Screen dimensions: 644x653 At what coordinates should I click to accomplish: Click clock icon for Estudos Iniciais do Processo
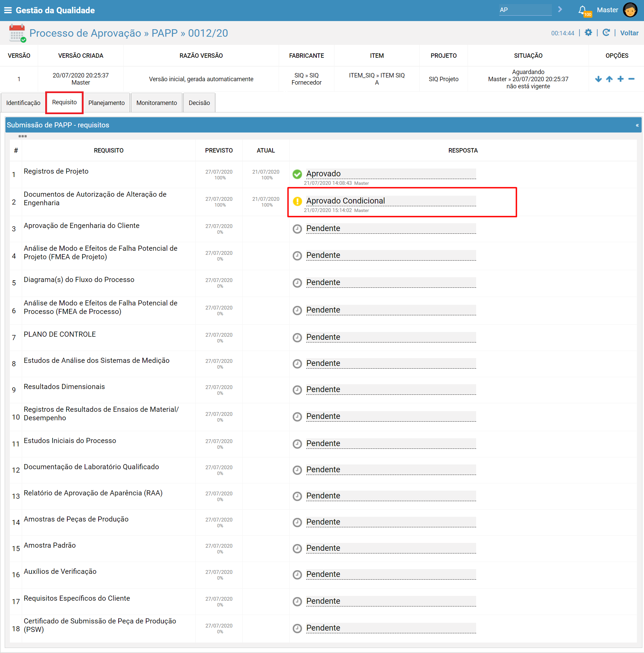tap(297, 444)
